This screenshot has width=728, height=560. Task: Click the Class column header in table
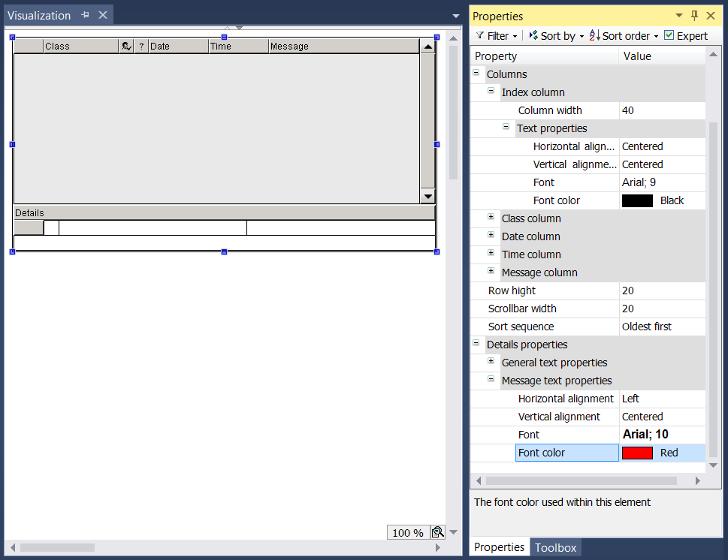(x=81, y=46)
